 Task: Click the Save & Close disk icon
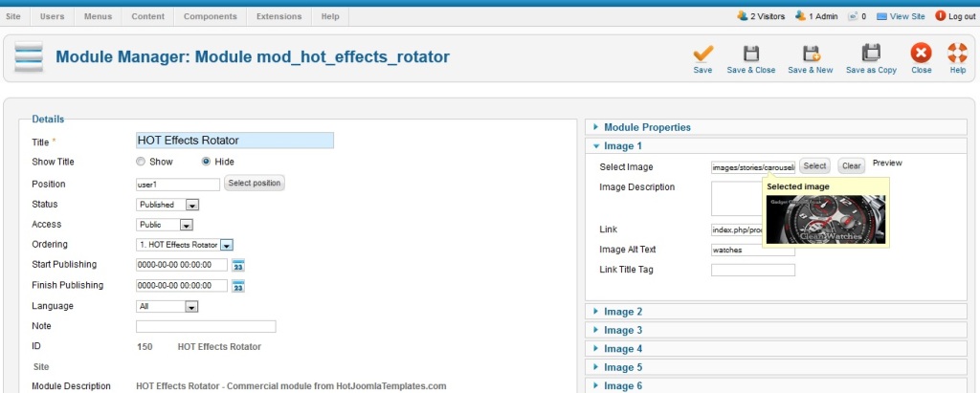point(750,54)
